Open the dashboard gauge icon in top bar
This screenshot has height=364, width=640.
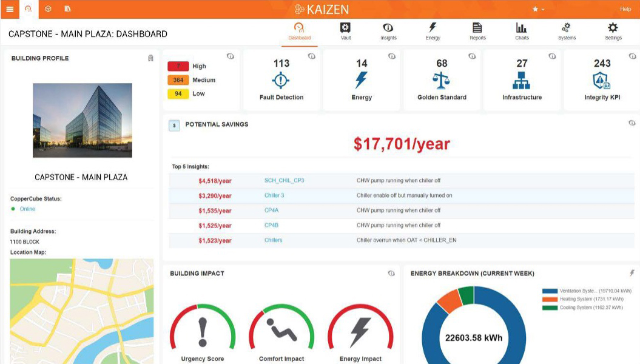click(x=28, y=9)
